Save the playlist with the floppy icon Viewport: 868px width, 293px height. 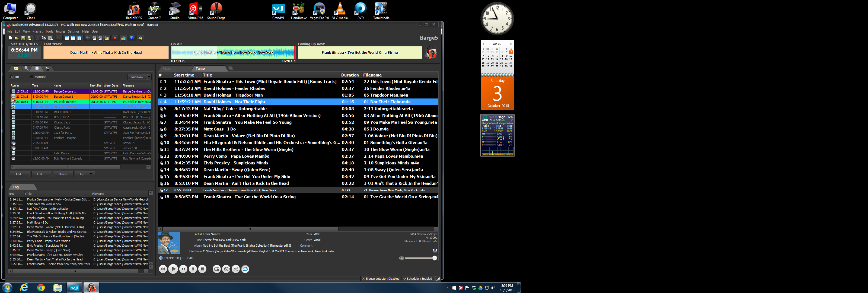pos(23,38)
